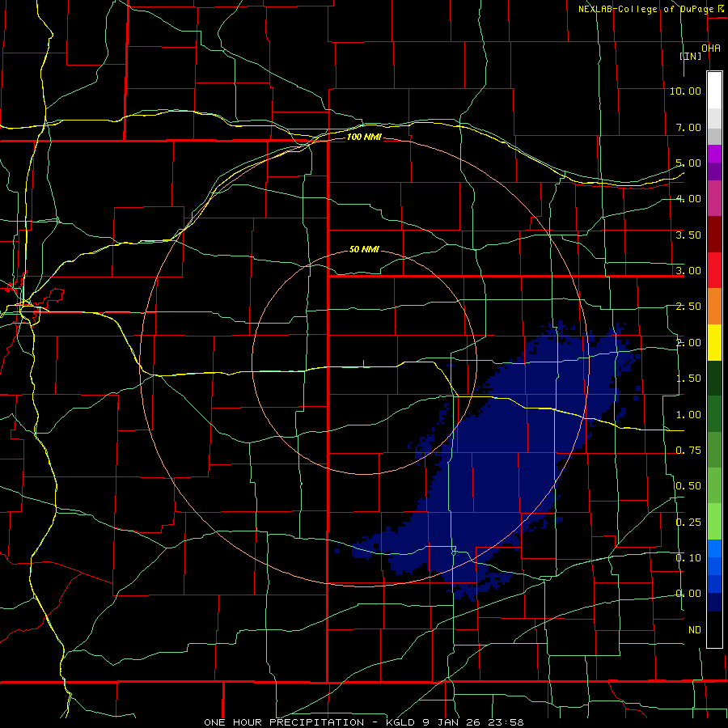728x728 pixels.
Task: Pick the dark green 1.50 legend swatch
Action: (x=714, y=379)
